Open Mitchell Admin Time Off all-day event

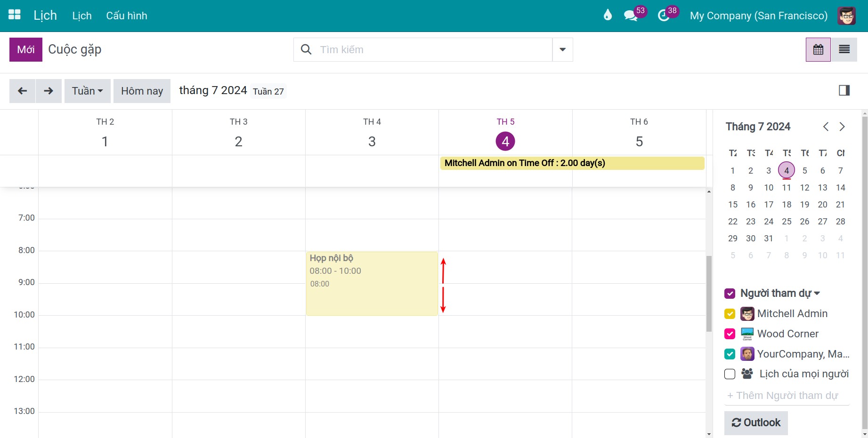coord(572,163)
